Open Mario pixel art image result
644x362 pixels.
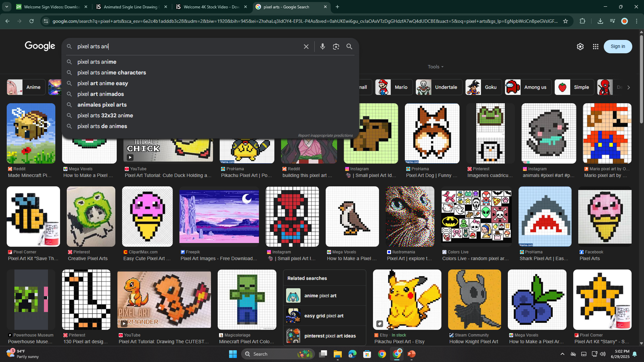coord(607,133)
